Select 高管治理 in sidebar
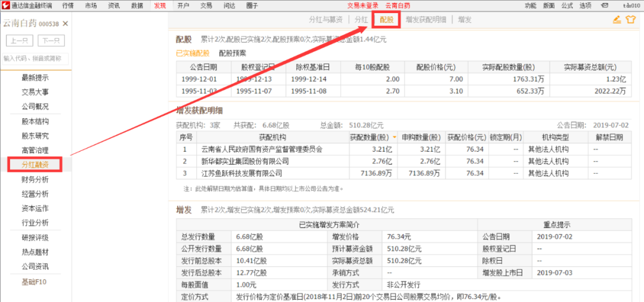Screen dimensions: 644x302 pyautogui.click(x=35, y=150)
